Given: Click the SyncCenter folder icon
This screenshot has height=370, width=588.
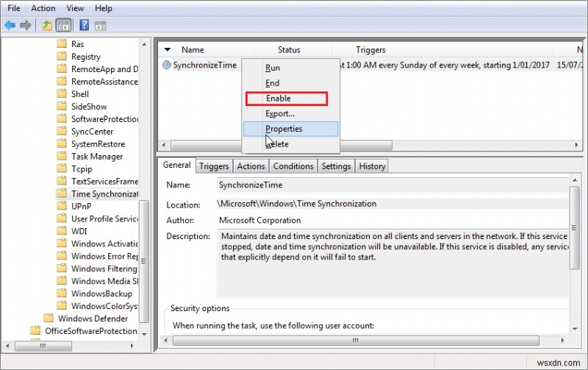Looking at the screenshot, I should tap(62, 132).
